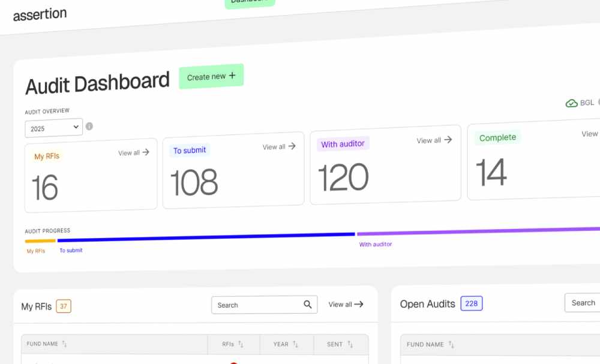
Task: Click the 120 count on With auditor card
Action: click(x=343, y=177)
